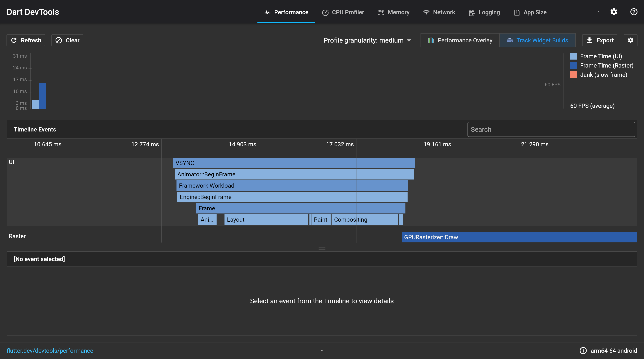The width and height of the screenshot is (644, 359).
Task: Click the global settings gear in header
Action: pyautogui.click(x=614, y=12)
